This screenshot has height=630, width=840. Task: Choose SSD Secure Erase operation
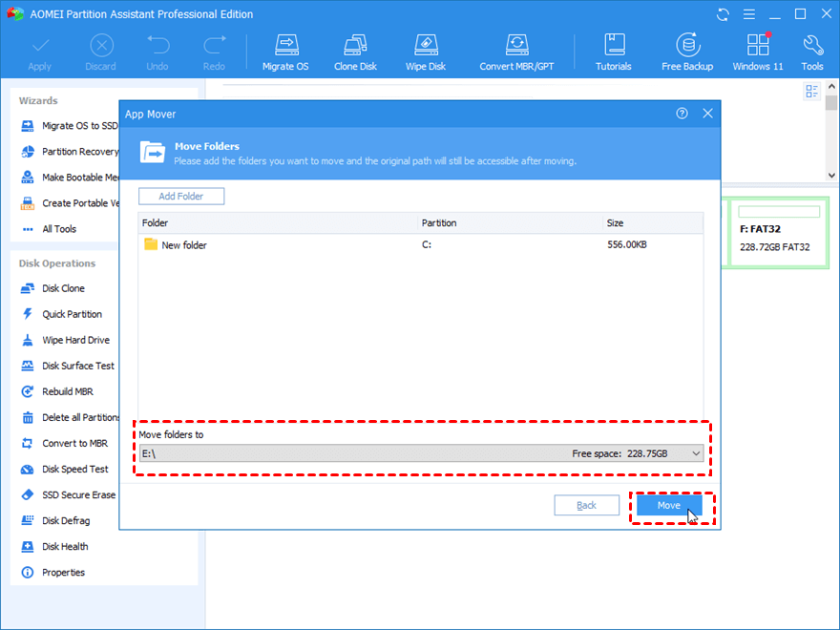[68, 495]
